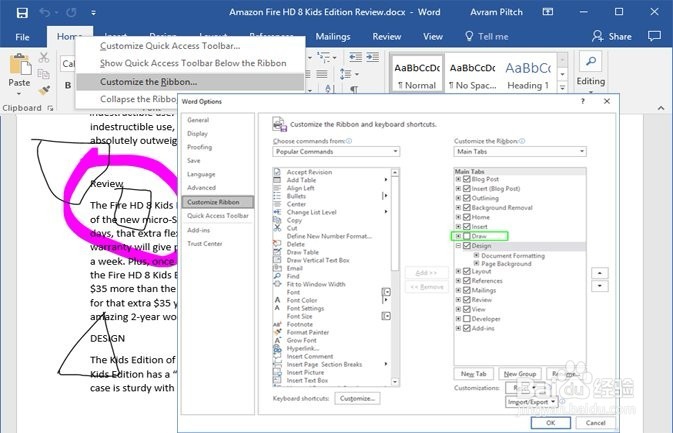Click the Ribbon Display Options icon

tap(548, 12)
